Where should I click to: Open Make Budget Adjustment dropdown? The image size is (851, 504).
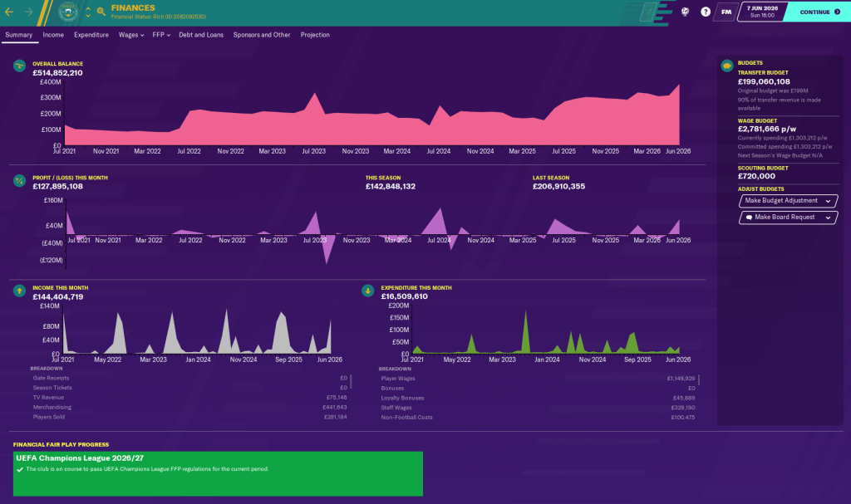(x=788, y=200)
